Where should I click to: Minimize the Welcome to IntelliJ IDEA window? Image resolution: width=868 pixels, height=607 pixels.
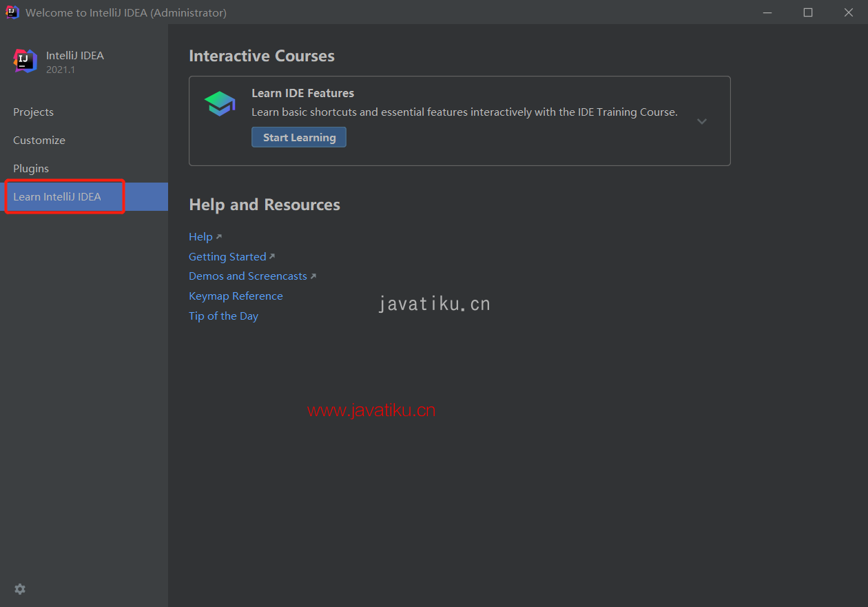[x=767, y=12]
